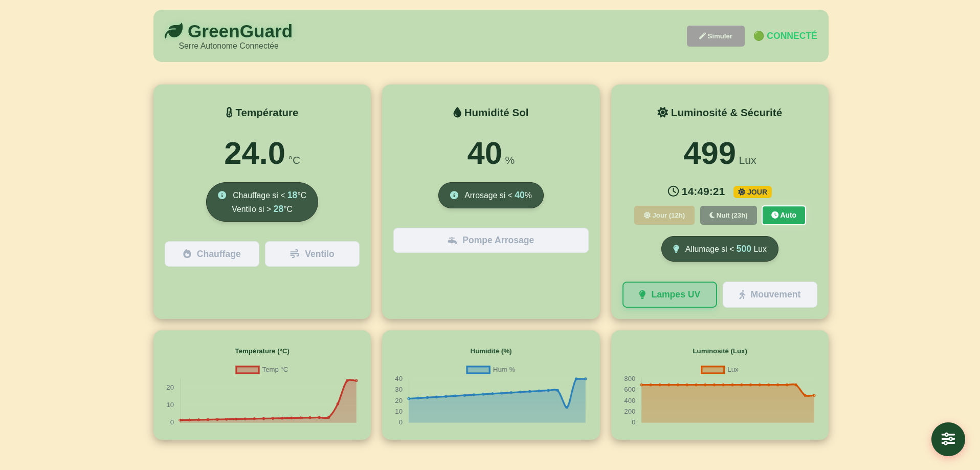Toggle the Chauffage heater button
This screenshot has width=980, height=470.
pyautogui.click(x=212, y=254)
